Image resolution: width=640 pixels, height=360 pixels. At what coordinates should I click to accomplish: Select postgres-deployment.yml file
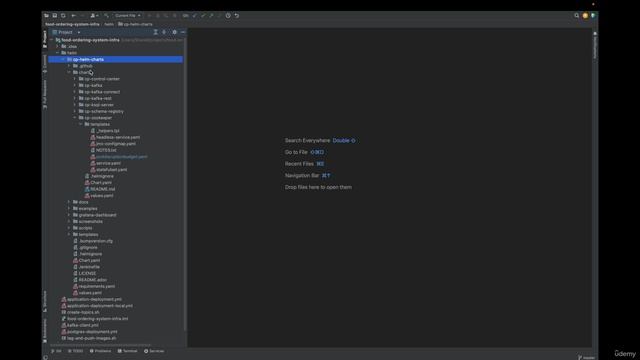(92, 332)
